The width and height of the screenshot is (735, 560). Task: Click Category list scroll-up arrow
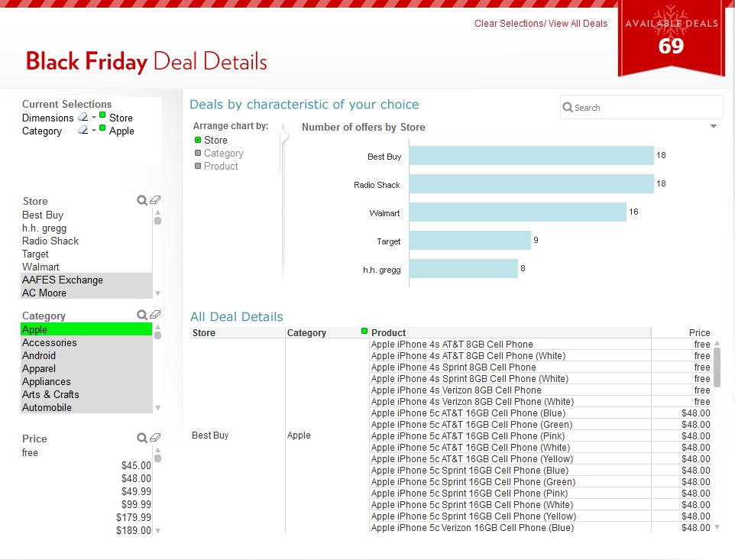pos(158,327)
